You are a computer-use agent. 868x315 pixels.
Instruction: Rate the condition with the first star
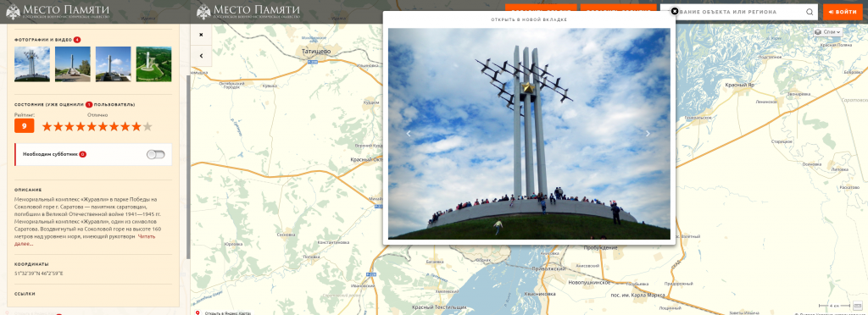[47, 126]
